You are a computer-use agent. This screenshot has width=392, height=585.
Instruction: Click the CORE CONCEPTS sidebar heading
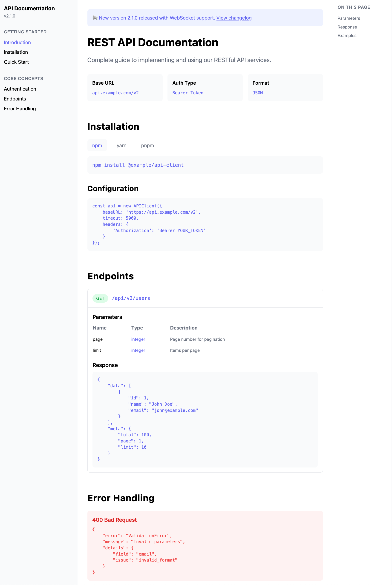point(23,78)
